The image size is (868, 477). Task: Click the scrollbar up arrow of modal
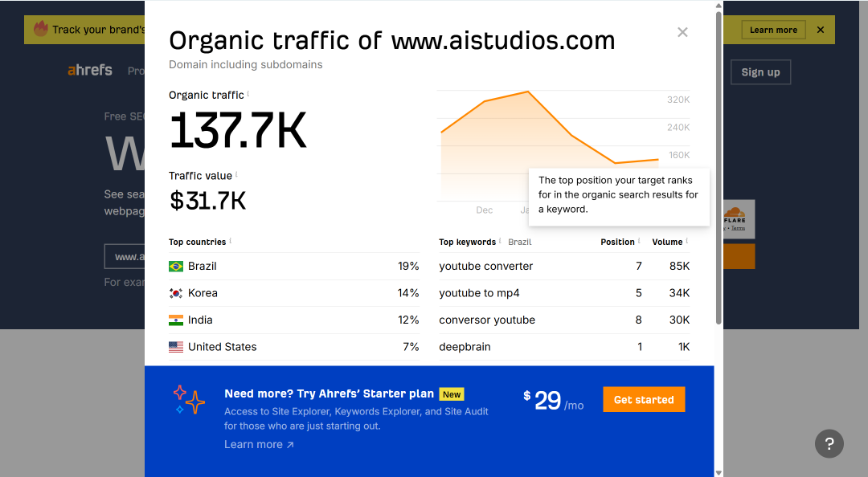pyautogui.click(x=719, y=5)
